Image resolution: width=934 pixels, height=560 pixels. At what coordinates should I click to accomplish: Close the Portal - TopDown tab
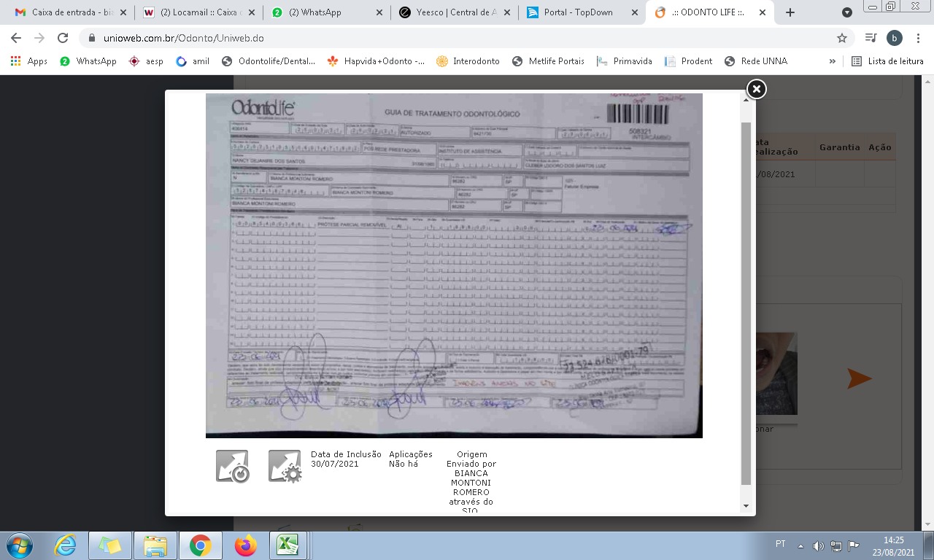(x=635, y=12)
